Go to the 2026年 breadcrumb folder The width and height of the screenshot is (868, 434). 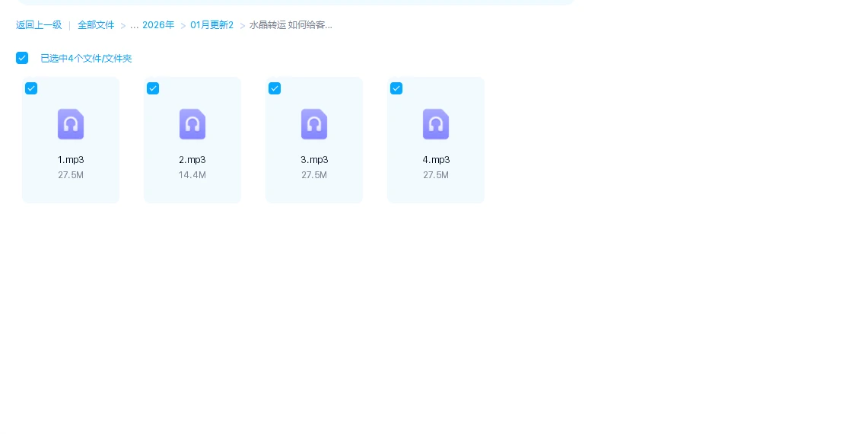pyautogui.click(x=158, y=25)
